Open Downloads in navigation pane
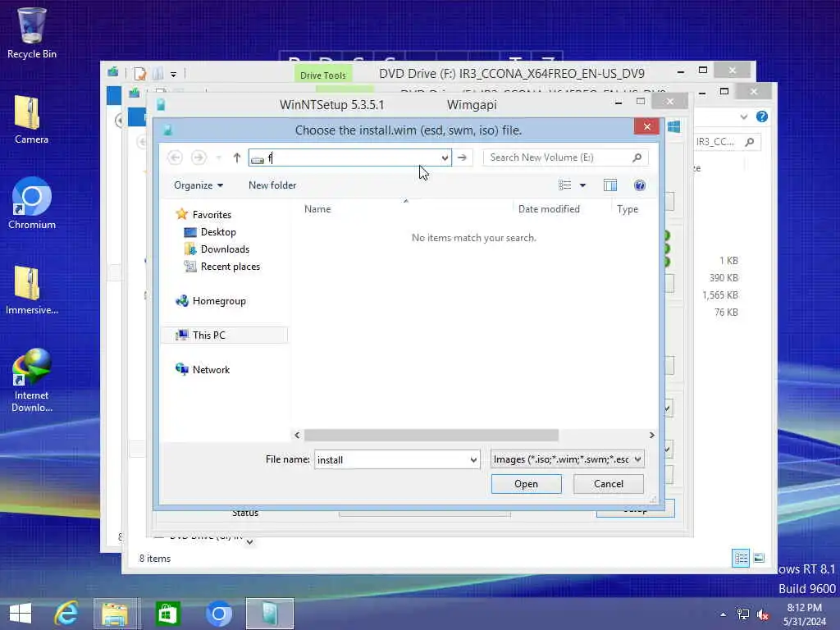Image resolution: width=840 pixels, height=630 pixels. click(225, 249)
